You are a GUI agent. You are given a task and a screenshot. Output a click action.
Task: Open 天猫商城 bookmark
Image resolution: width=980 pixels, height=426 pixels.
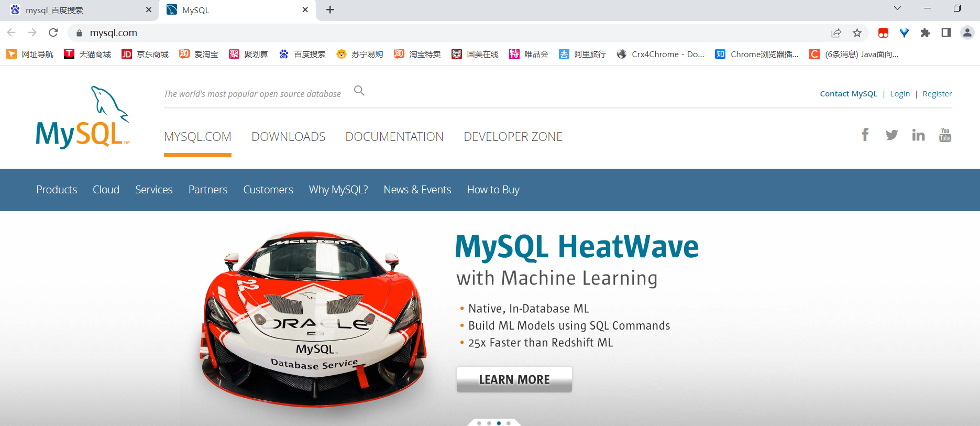pyautogui.click(x=87, y=54)
